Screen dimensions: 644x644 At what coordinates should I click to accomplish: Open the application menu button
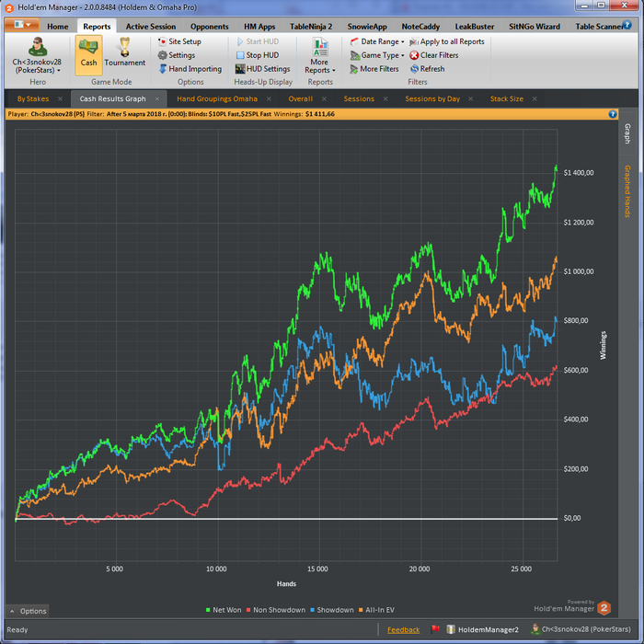[22, 25]
